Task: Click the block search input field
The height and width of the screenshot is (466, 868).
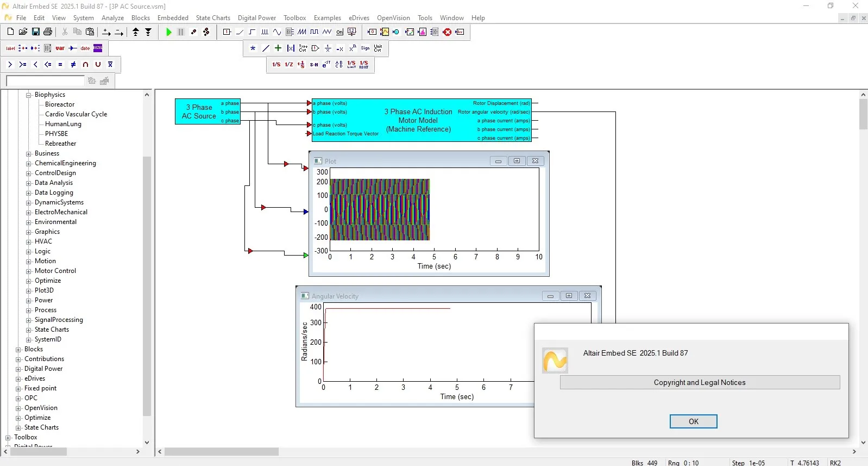Action: click(45, 80)
